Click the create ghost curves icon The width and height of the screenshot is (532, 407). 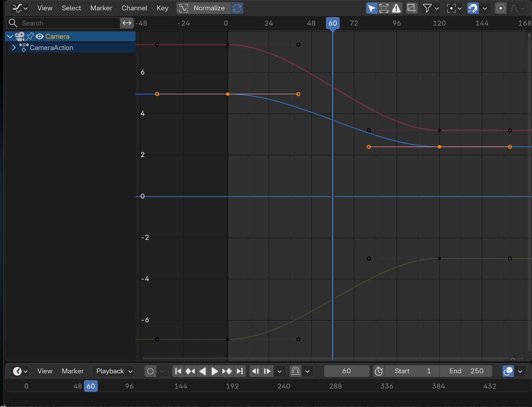pyautogui.click(x=411, y=8)
